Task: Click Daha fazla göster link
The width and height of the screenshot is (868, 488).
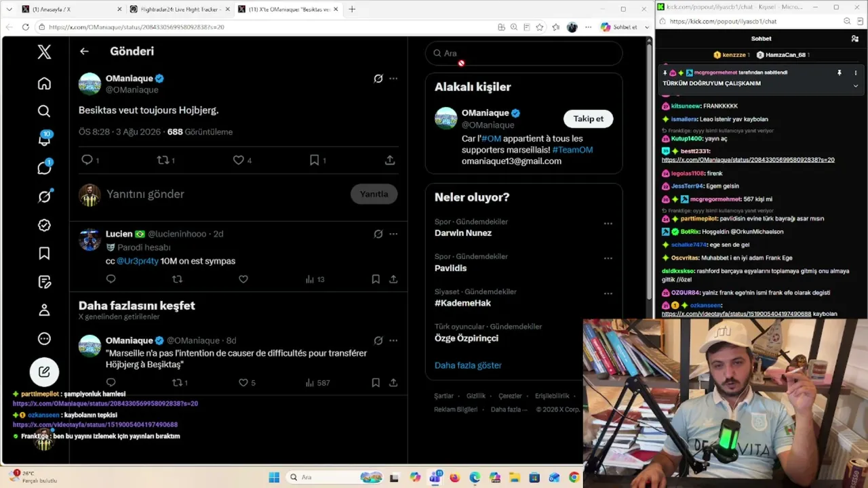Action: (x=468, y=365)
